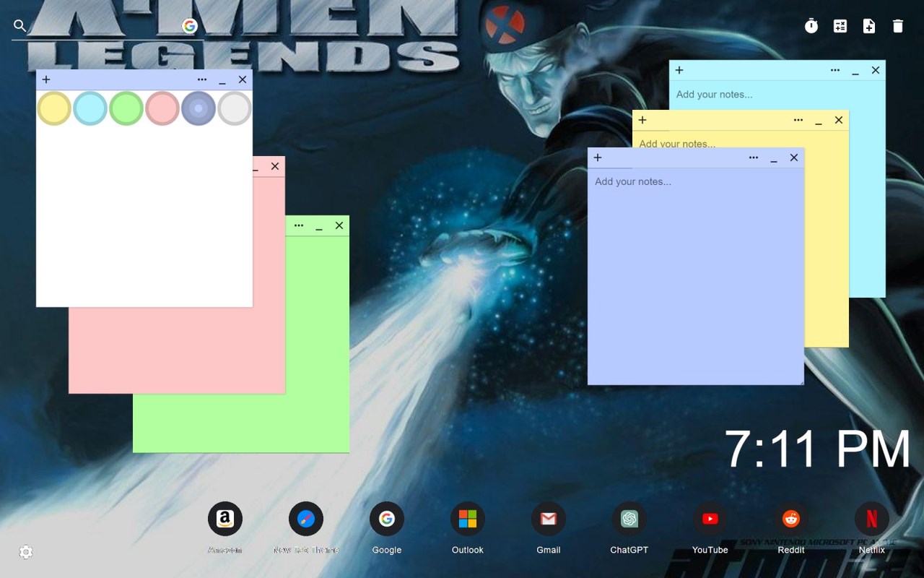Open the Outlook shortcut
The width and height of the screenshot is (924, 578).
click(468, 519)
